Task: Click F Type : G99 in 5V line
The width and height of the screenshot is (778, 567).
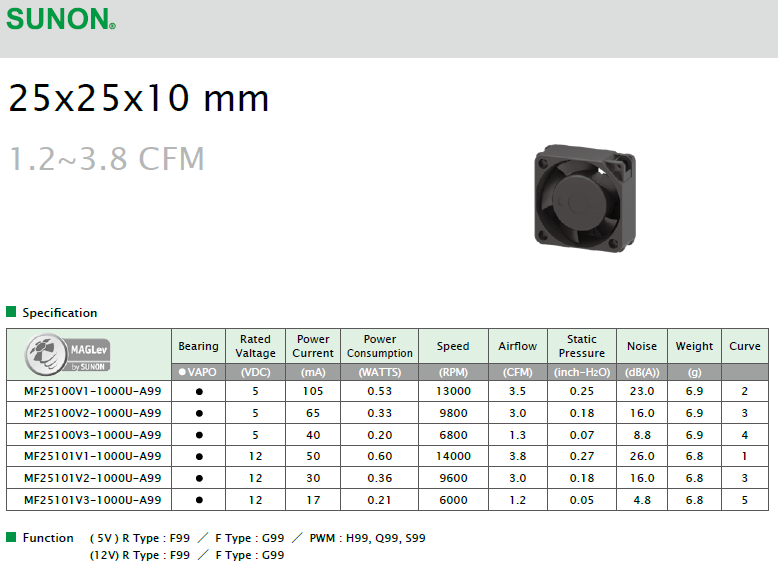Action: pos(250,538)
